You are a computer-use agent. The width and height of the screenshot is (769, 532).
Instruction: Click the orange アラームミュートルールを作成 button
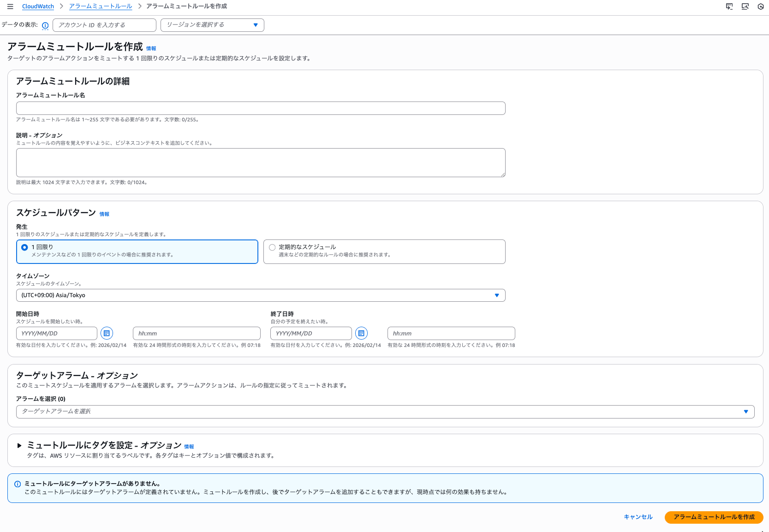[714, 517]
